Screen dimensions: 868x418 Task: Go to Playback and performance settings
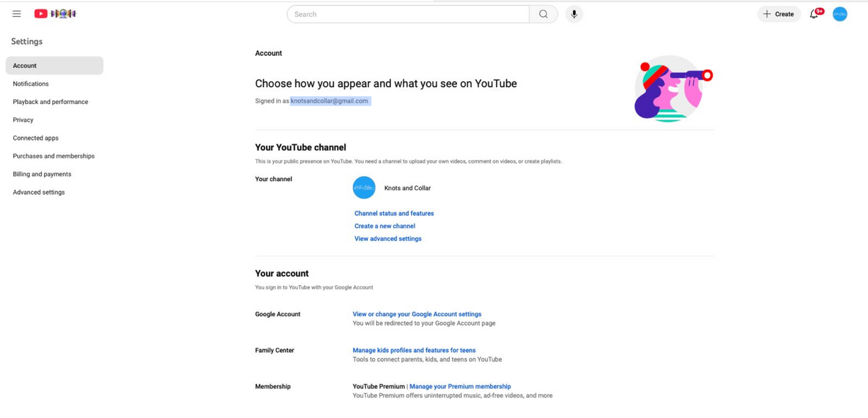(x=50, y=102)
